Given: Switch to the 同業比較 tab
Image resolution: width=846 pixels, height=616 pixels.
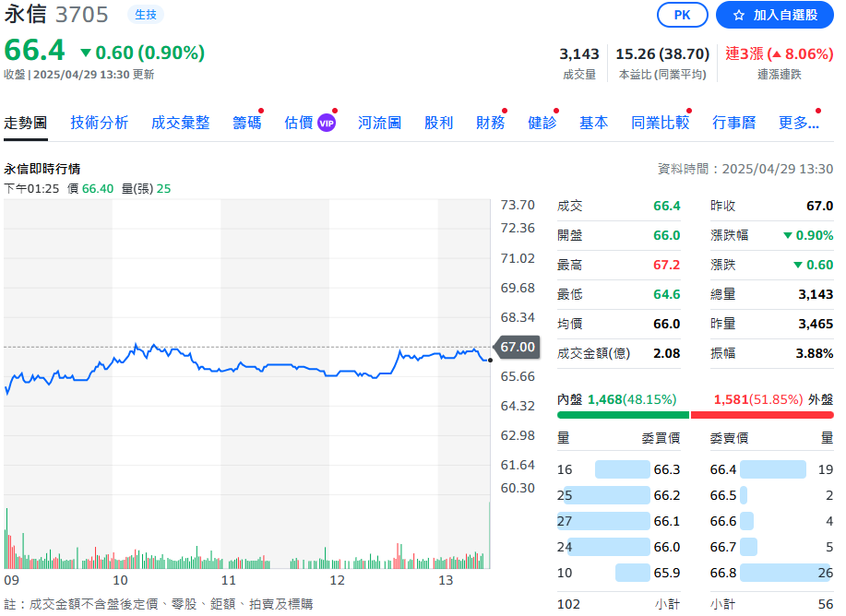Looking at the screenshot, I should (x=661, y=123).
